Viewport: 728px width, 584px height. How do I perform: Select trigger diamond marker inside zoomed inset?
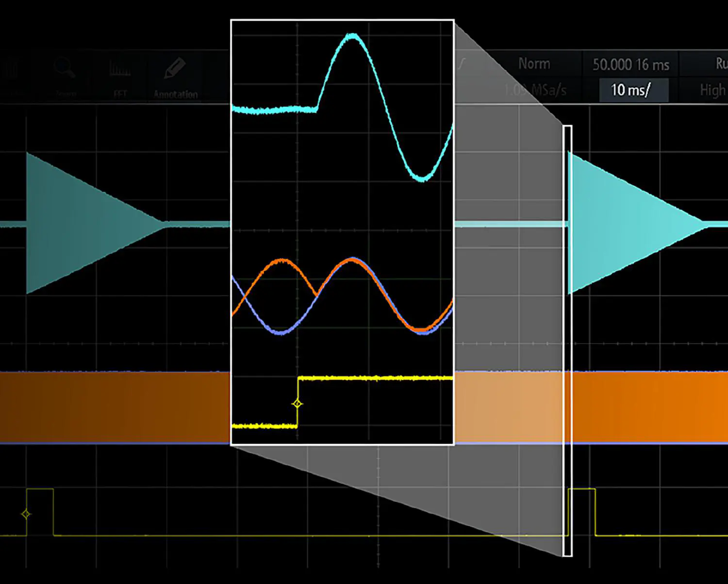coord(298,404)
